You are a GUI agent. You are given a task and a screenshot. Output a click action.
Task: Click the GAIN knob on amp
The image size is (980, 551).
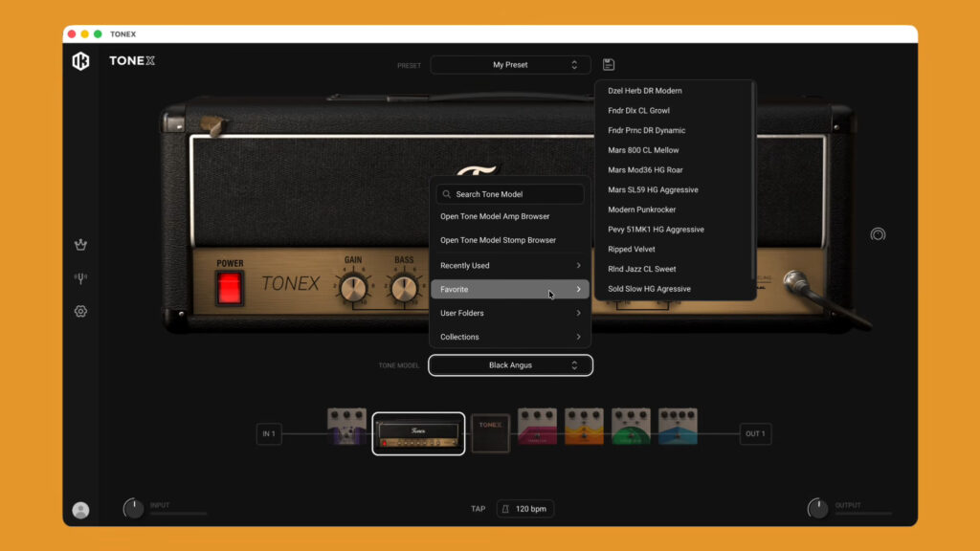353,289
